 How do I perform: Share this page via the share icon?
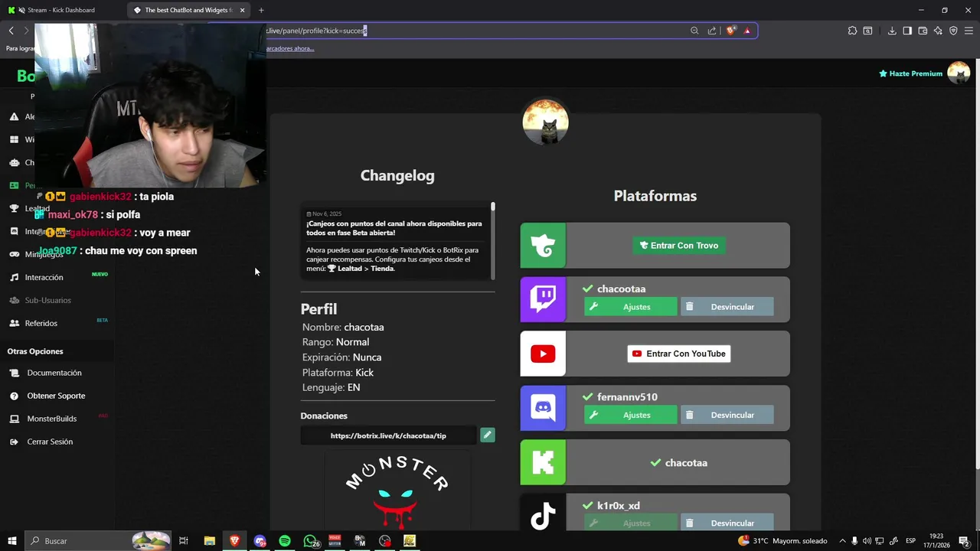[712, 31]
